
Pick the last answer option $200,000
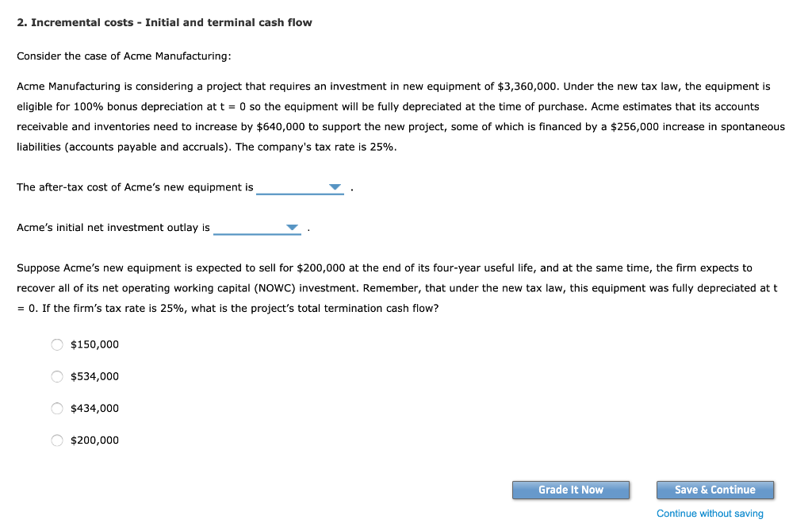click(x=56, y=440)
